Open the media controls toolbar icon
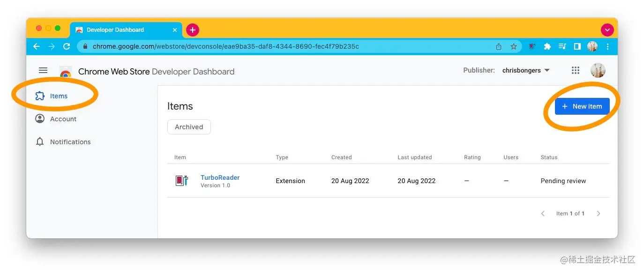This screenshot has height=273, width=644. pyautogui.click(x=562, y=46)
